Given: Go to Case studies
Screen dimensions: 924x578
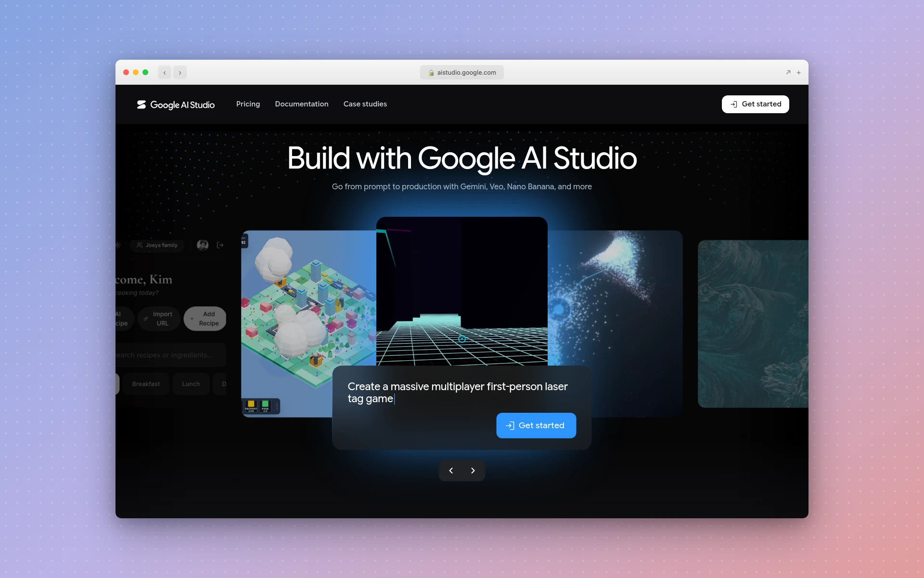Looking at the screenshot, I should pyautogui.click(x=365, y=104).
